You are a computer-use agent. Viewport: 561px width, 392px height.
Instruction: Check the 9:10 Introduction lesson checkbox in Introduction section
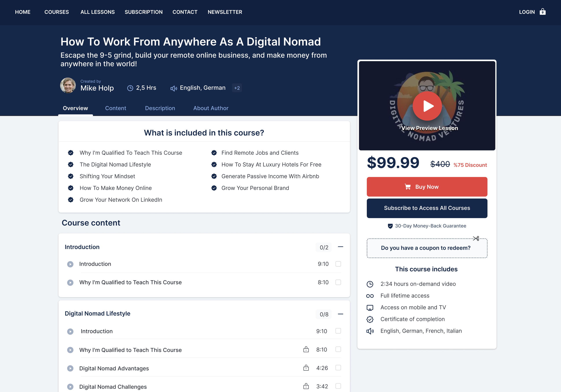click(338, 264)
